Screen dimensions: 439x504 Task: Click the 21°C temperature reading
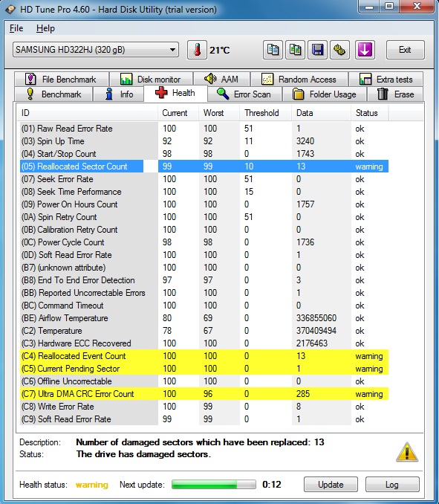(x=220, y=50)
